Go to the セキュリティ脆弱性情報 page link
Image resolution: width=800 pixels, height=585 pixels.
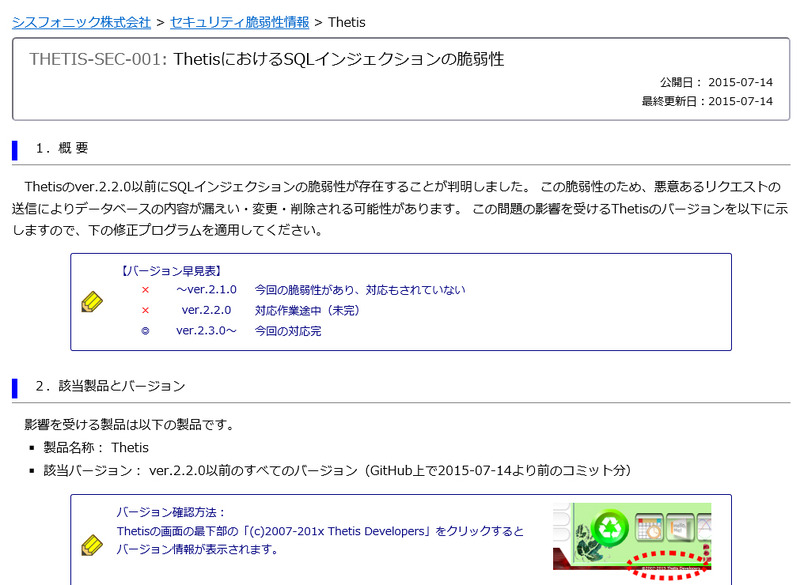[x=239, y=21]
